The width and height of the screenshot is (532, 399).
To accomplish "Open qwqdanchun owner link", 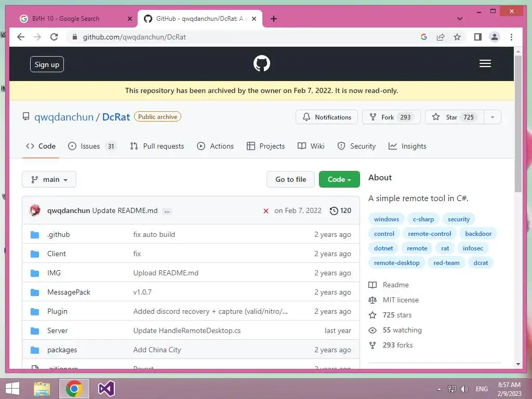I will pyautogui.click(x=64, y=117).
